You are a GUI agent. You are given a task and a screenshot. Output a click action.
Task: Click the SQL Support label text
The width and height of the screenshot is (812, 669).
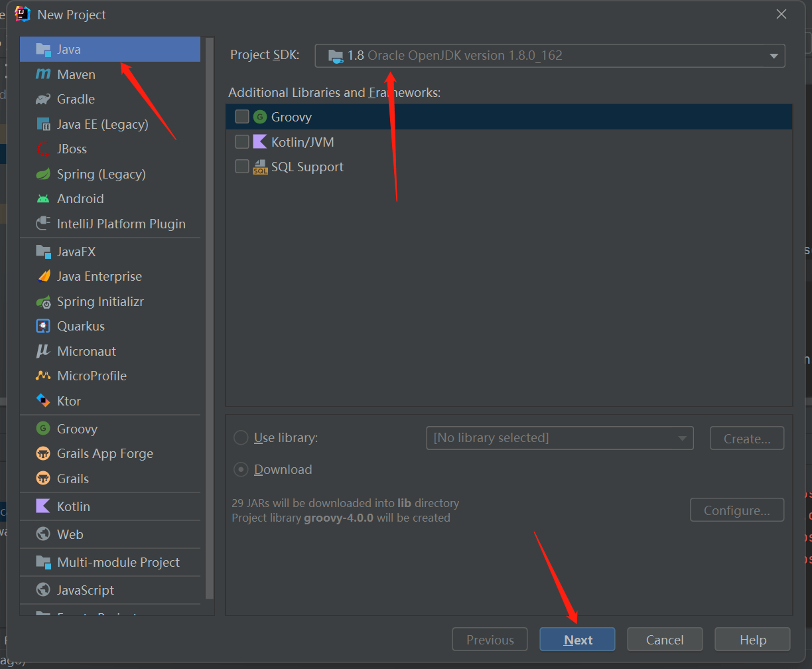pos(307,167)
